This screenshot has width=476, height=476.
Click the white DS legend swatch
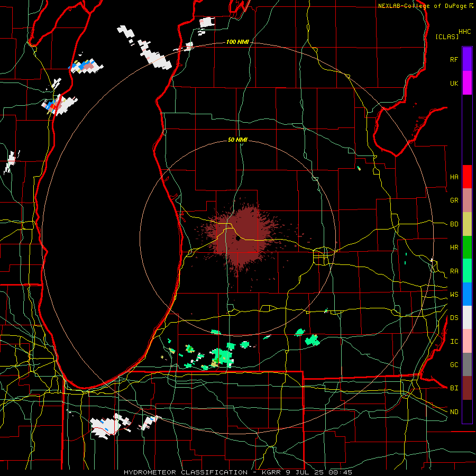[467, 317]
